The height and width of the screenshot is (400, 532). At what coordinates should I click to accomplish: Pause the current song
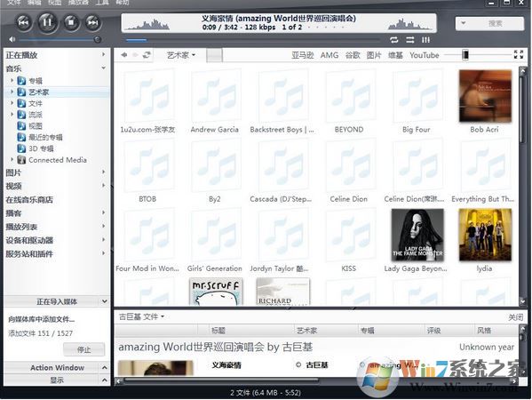[47, 22]
